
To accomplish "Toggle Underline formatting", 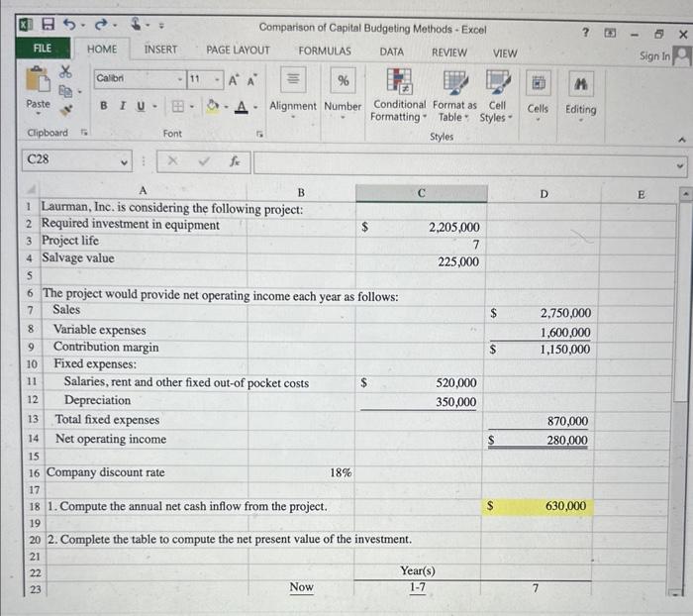I will point(141,106).
